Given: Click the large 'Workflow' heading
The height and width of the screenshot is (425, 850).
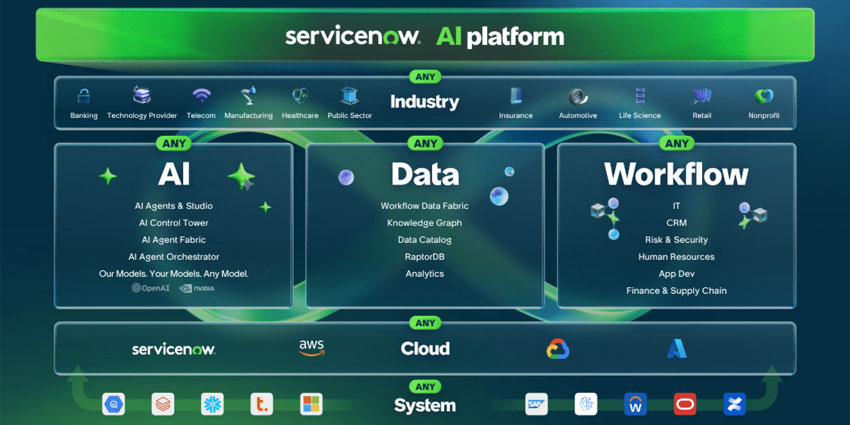Looking at the screenshot, I should point(677,174).
